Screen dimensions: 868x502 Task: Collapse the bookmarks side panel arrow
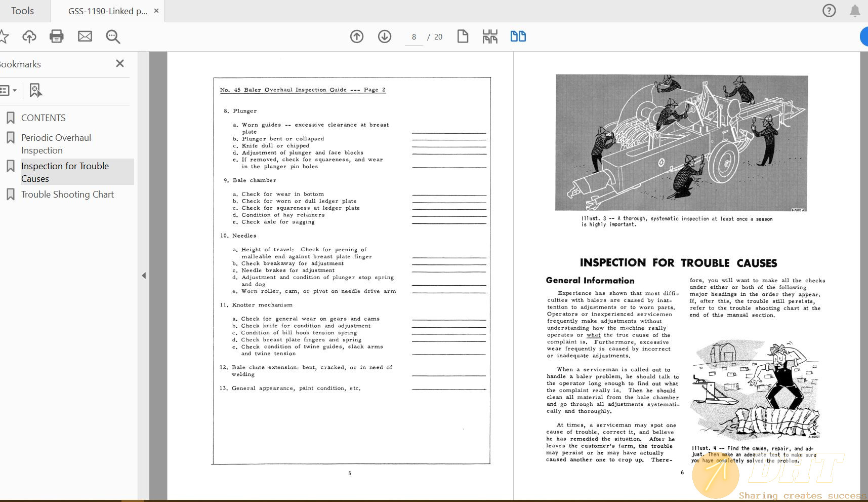144,276
